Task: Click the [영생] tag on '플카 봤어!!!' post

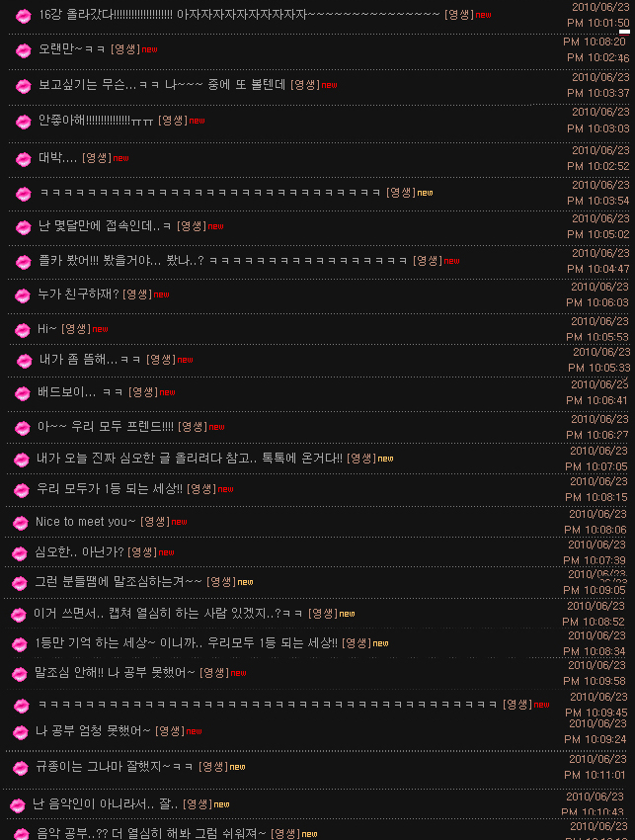Action: 428,261
